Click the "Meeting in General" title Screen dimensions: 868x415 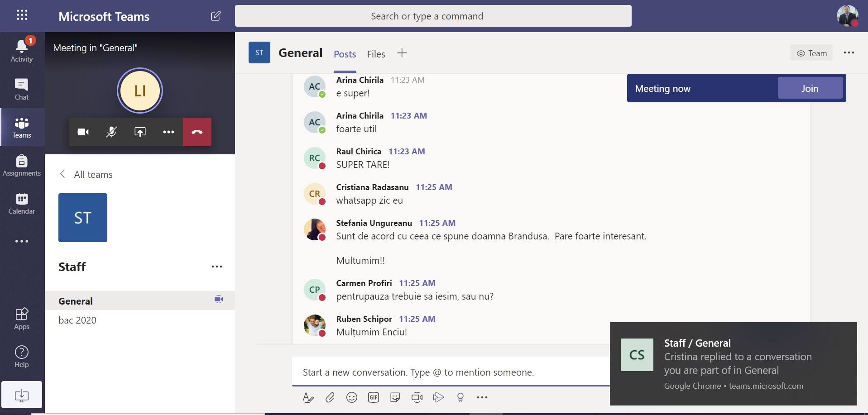tap(95, 48)
